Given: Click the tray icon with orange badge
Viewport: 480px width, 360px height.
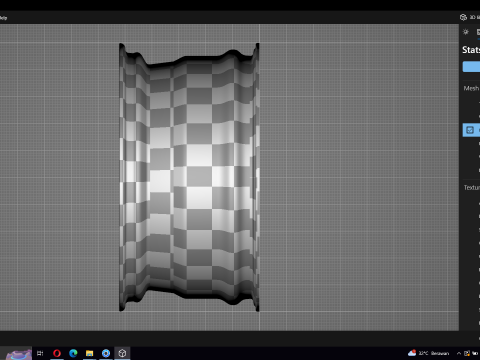Looking at the screenshot, I should point(467,353).
